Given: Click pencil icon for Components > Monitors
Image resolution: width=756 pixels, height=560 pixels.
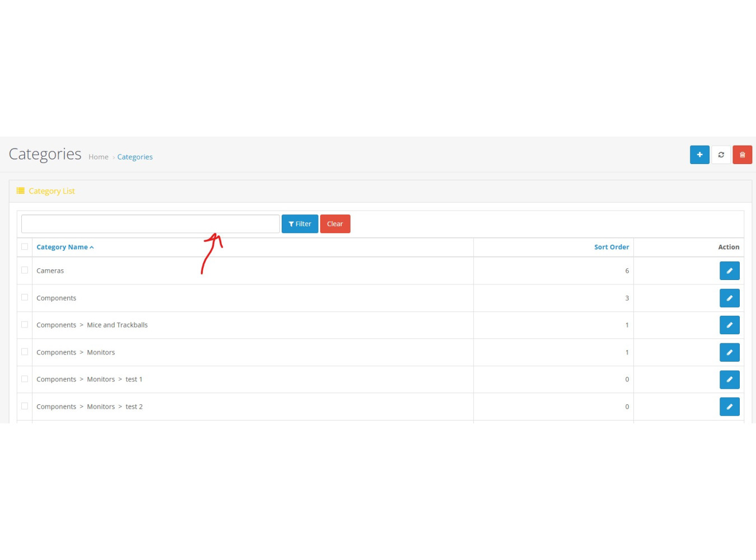Looking at the screenshot, I should [x=729, y=352].
